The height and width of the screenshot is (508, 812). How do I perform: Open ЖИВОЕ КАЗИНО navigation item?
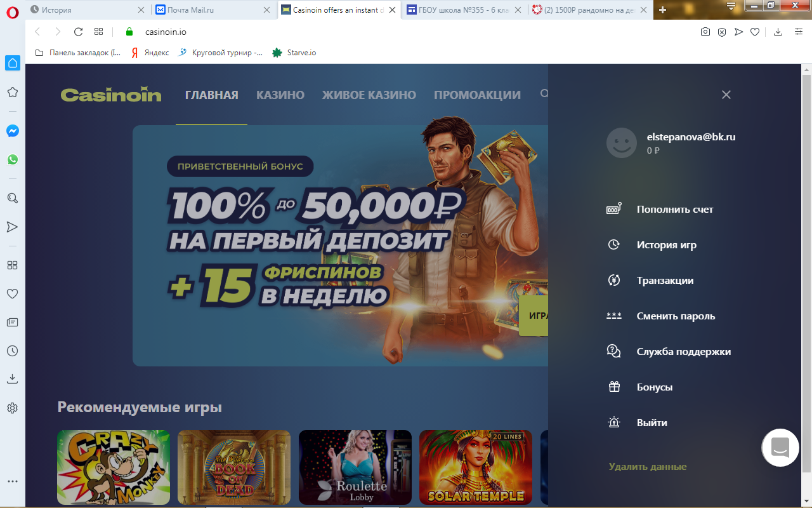tap(369, 95)
